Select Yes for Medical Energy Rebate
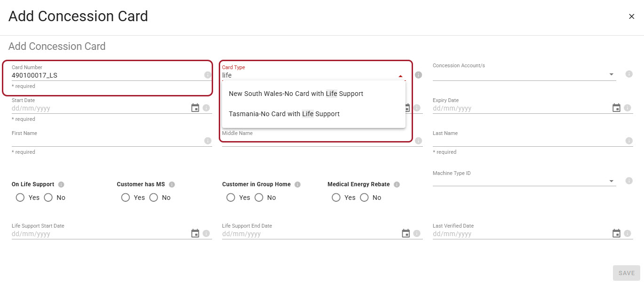 (336, 198)
